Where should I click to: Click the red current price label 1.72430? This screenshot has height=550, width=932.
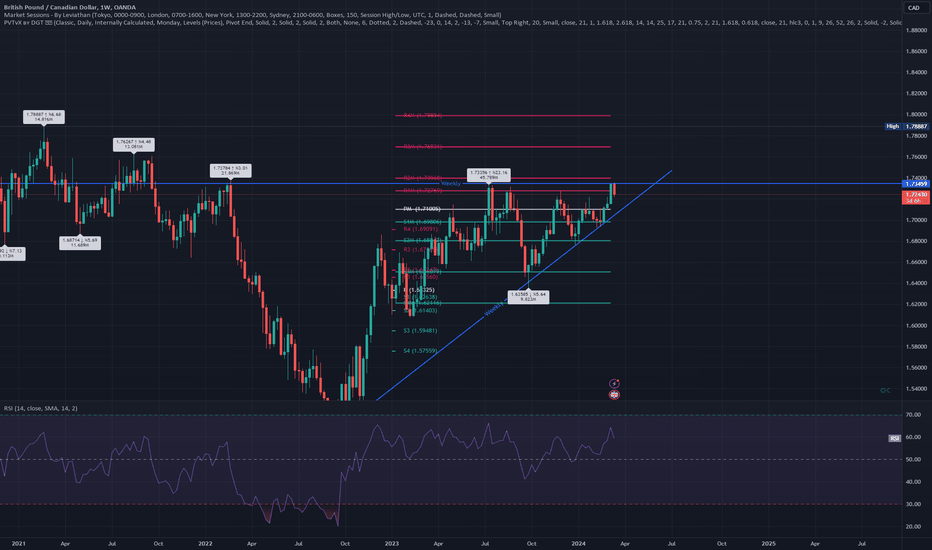coord(916,197)
